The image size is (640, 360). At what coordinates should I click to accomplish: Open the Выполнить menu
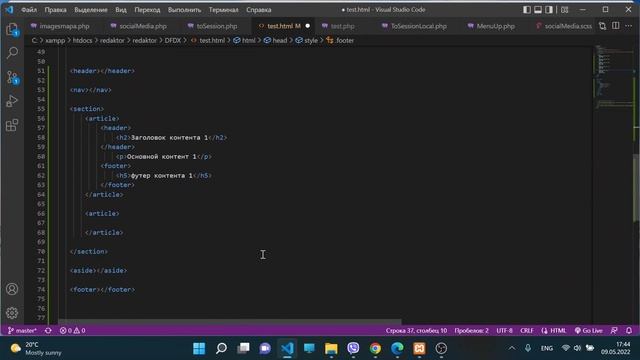pyautogui.click(x=184, y=9)
